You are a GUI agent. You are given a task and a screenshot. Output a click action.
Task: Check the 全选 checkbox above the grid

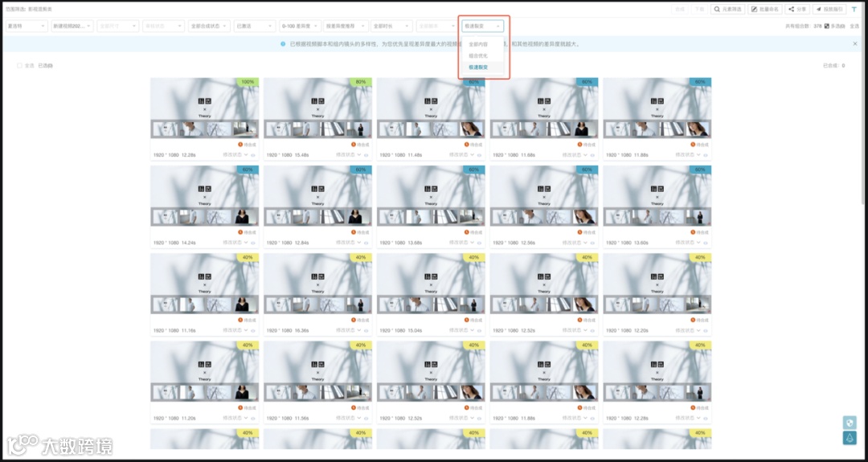19,66
